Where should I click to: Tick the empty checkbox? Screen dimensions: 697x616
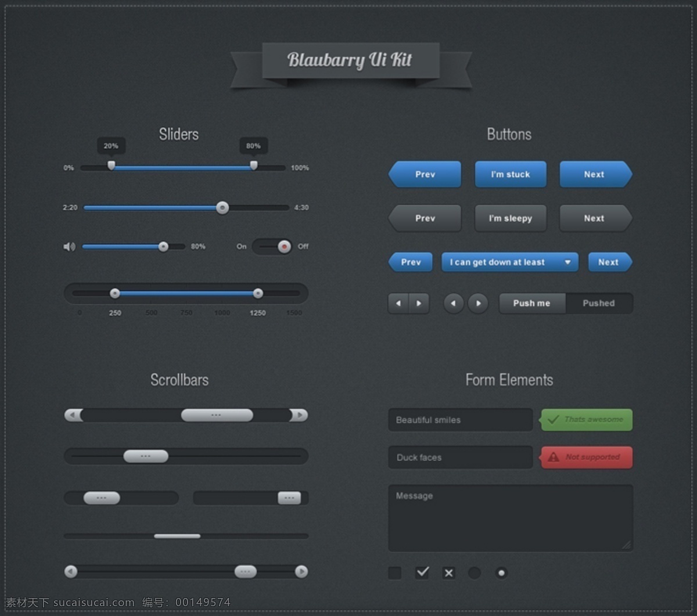(395, 573)
